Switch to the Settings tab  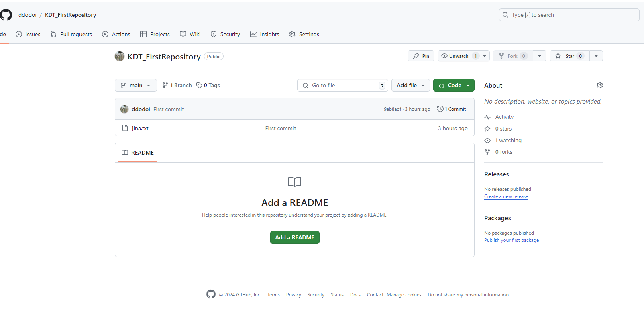(x=304, y=34)
